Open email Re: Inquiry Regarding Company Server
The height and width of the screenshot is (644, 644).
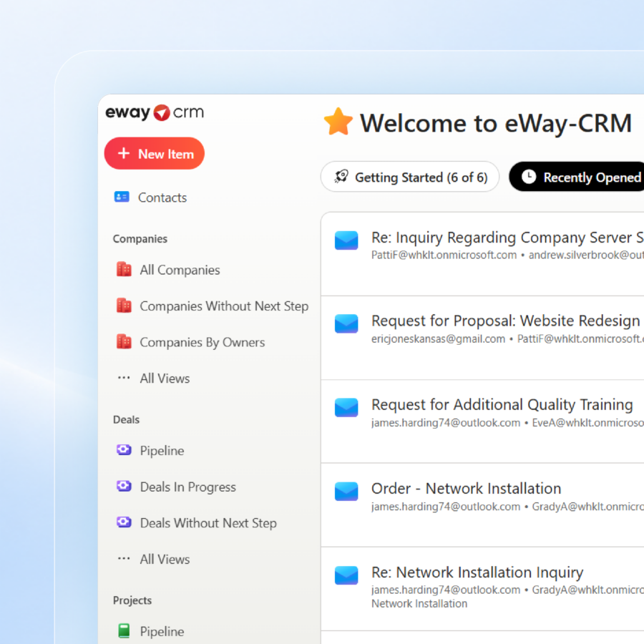click(482, 253)
